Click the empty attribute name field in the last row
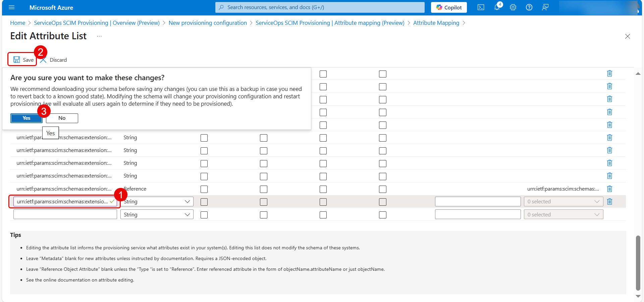Viewport: 644px width, 302px height. pyautogui.click(x=65, y=214)
